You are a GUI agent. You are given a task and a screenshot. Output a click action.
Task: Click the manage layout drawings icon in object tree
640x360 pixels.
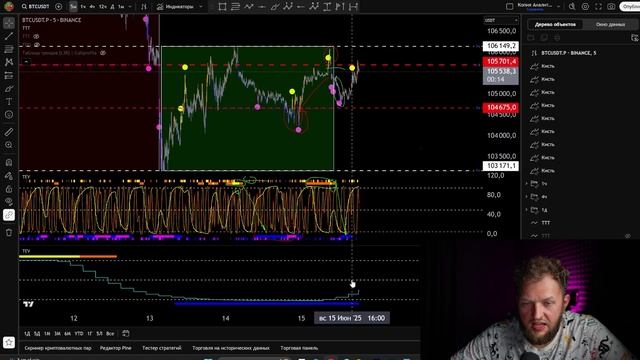[634, 38]
